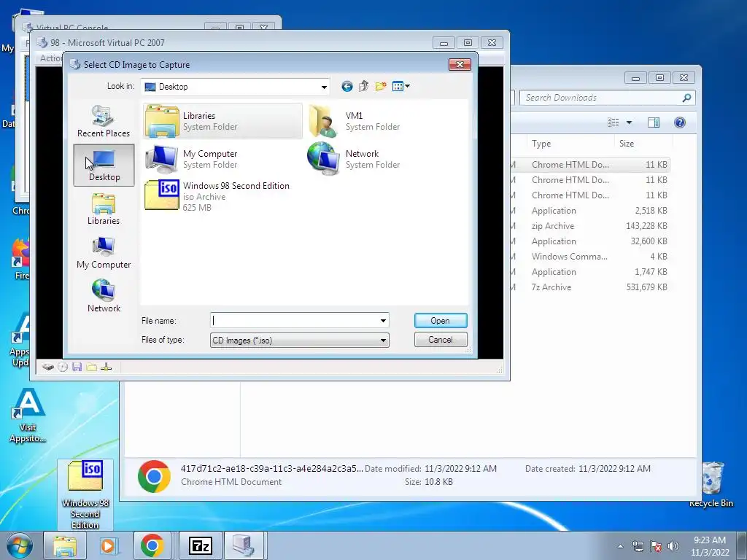Click the network icon in system tray
Image resolution: width=747 pixels, height=560 pixels.
(638, 546)
